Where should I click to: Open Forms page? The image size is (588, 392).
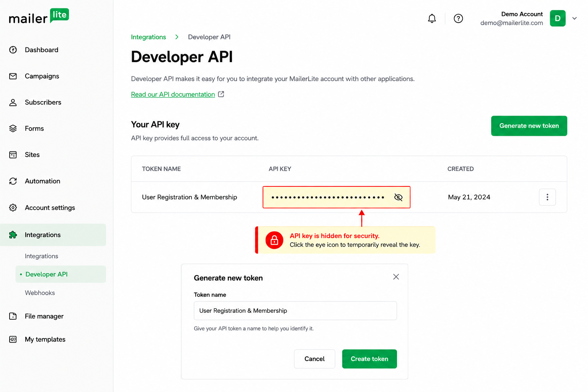coord(34,129)
